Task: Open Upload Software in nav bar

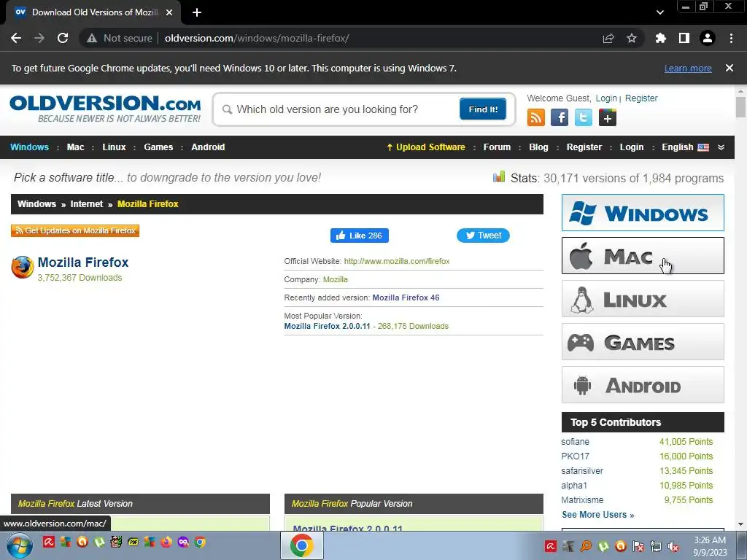Action: 426,147
